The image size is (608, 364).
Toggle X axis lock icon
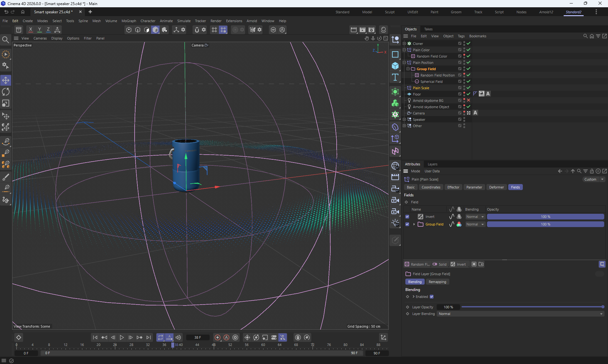(30, 29)
